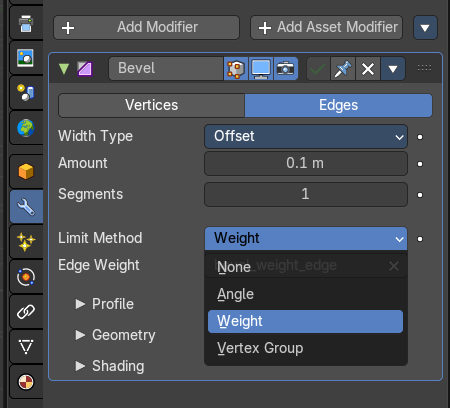Image resolution: width=450 pixels, height=408 pixels.
Task: Open the Limit Method Weight dropdown
Action: (x=306, y=238)
